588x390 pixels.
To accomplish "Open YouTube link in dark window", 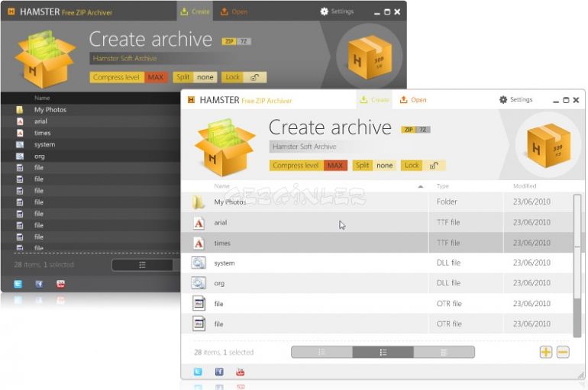I will coord(60,285).
